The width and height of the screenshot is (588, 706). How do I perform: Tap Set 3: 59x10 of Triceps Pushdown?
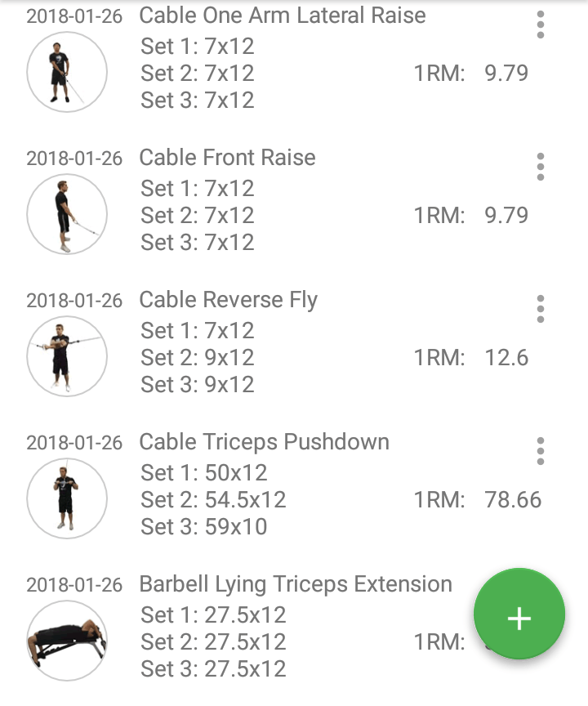[x=204, y=527]
